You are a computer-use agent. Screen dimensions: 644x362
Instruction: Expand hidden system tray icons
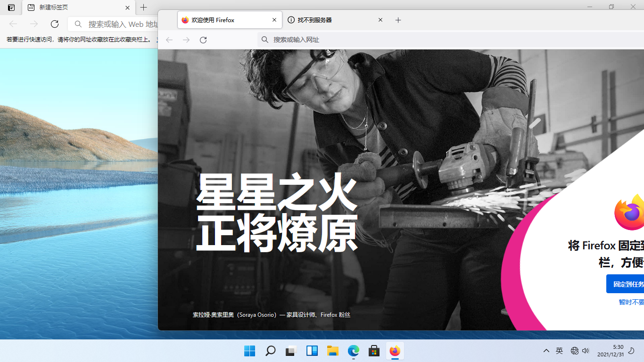pos(546,351)
